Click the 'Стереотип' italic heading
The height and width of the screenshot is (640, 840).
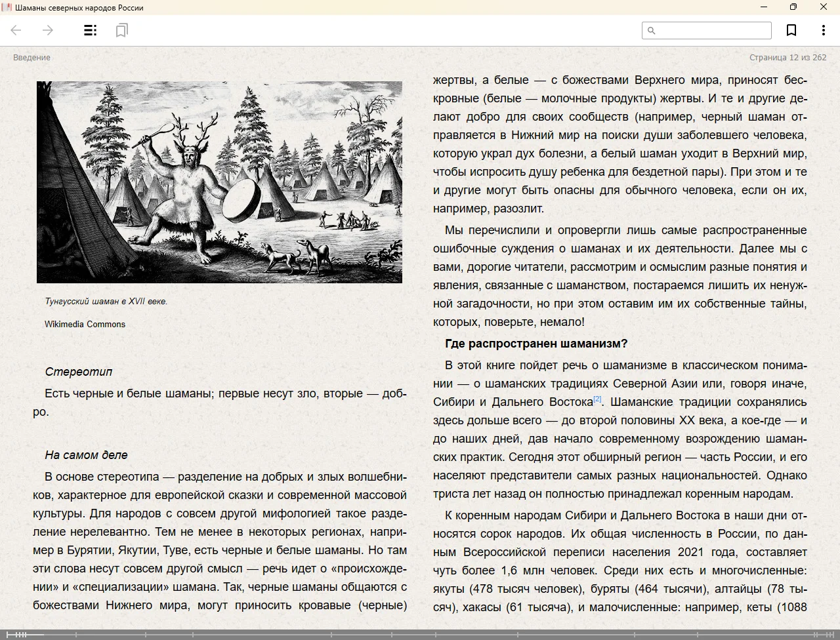click(x=79, y=372)
